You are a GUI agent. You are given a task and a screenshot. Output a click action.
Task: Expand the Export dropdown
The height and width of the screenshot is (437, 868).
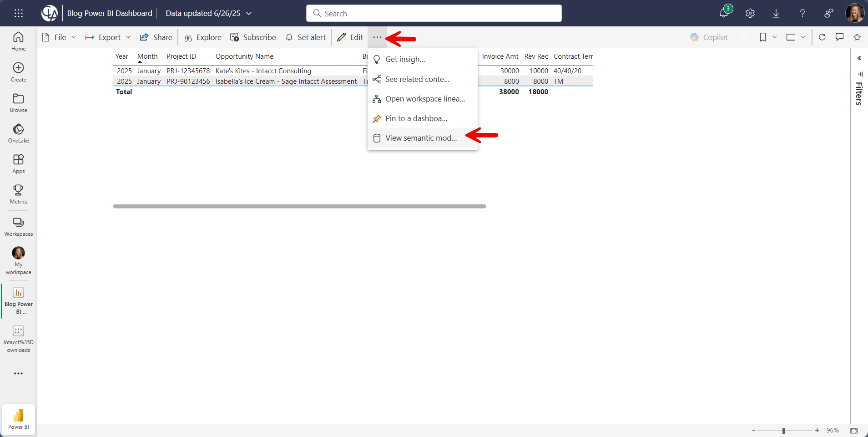108,37
